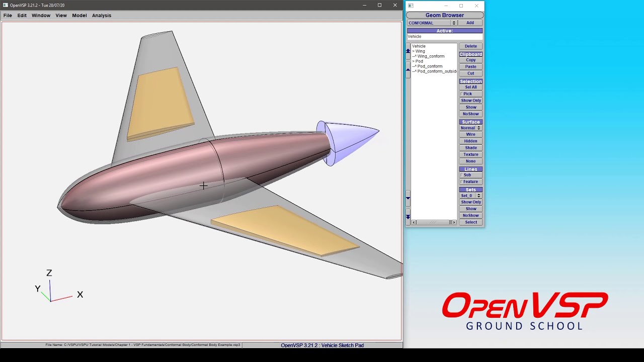This screenshot has height=362, width=644.
Task: Open the Analysis menu
Action: [x=102, y=16]
